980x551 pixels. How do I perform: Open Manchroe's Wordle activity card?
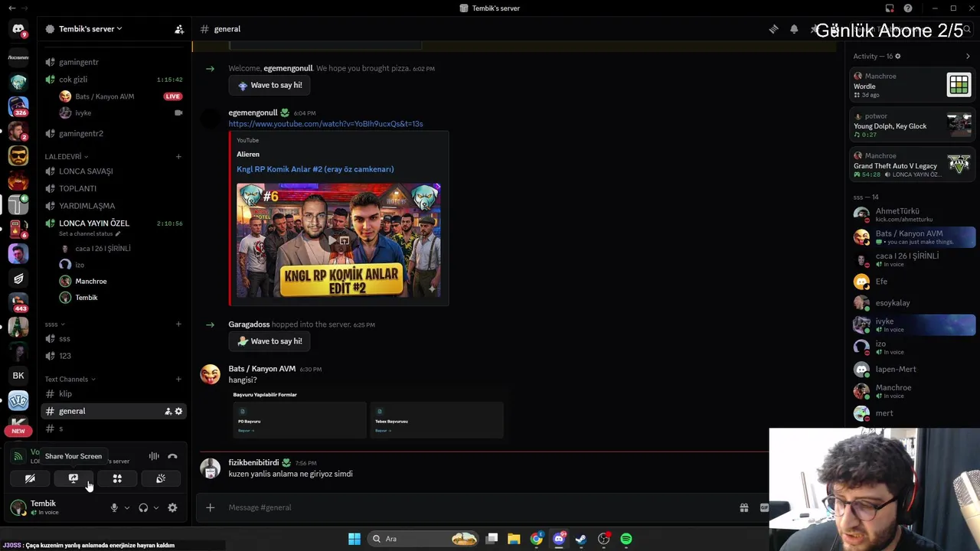[913, 85]
